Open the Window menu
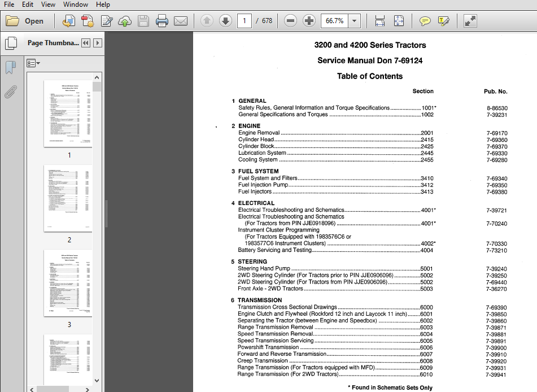The image size is (537, 392). click(75, 5)
